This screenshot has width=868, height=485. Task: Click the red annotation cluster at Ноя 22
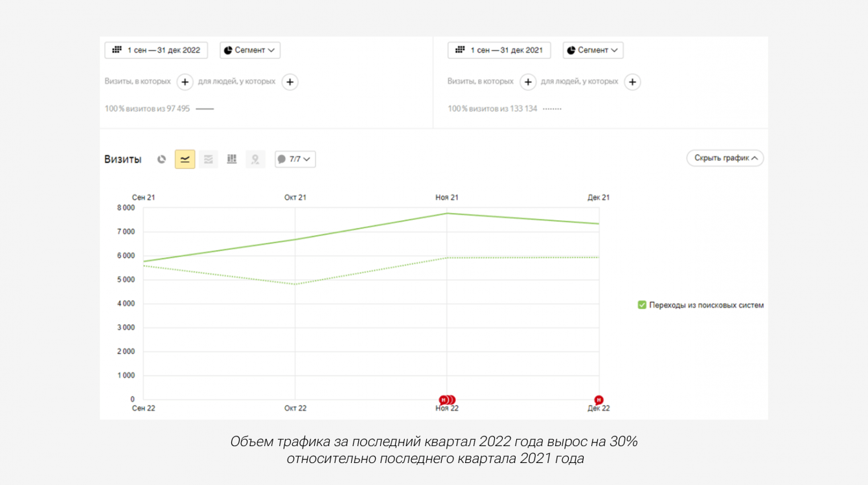pos(447,400)
